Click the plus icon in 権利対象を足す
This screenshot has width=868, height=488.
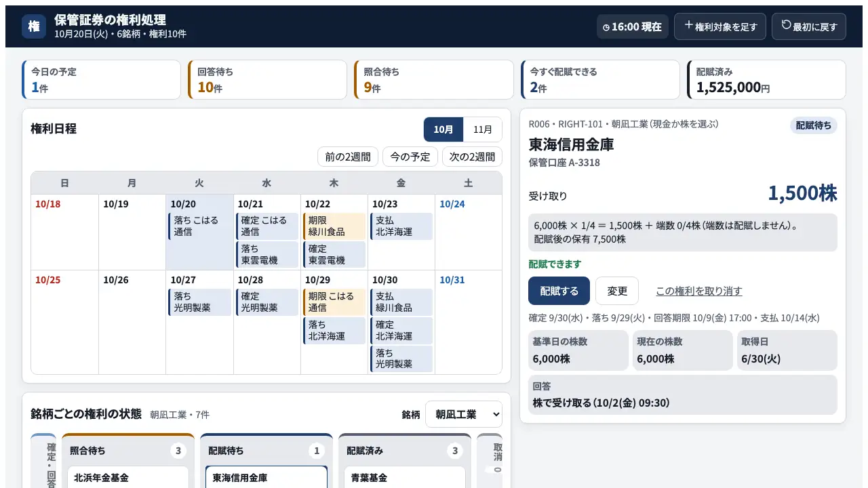tap(688, 26)
